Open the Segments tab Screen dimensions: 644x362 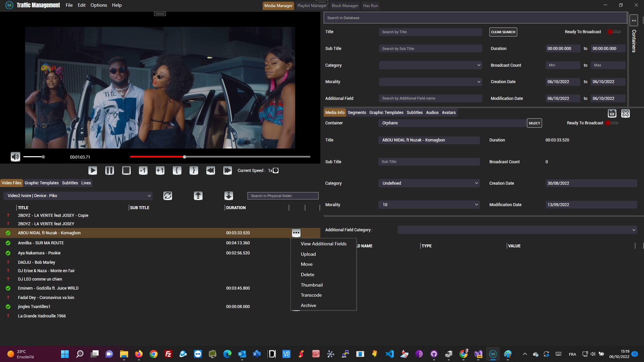(357, 113)
